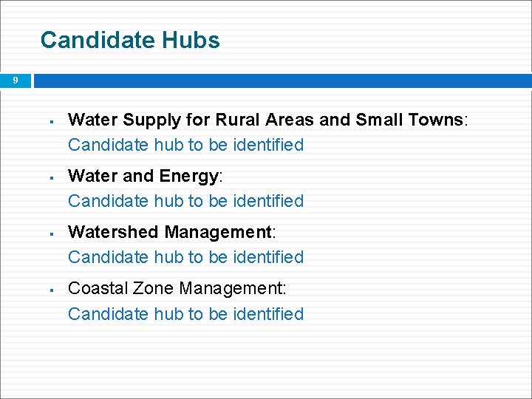Click Candidate hub text under Water and Energy

click(x=185, y=201)
